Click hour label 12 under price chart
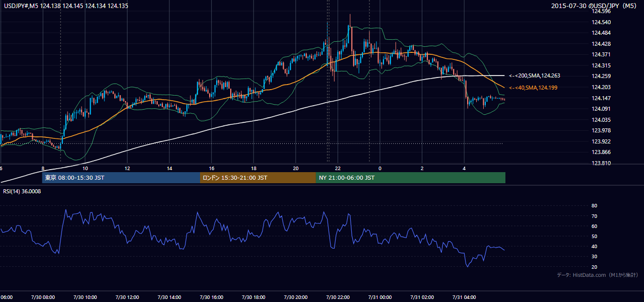The height and width of the screenshot is (302, 644). tap(127, 168)
